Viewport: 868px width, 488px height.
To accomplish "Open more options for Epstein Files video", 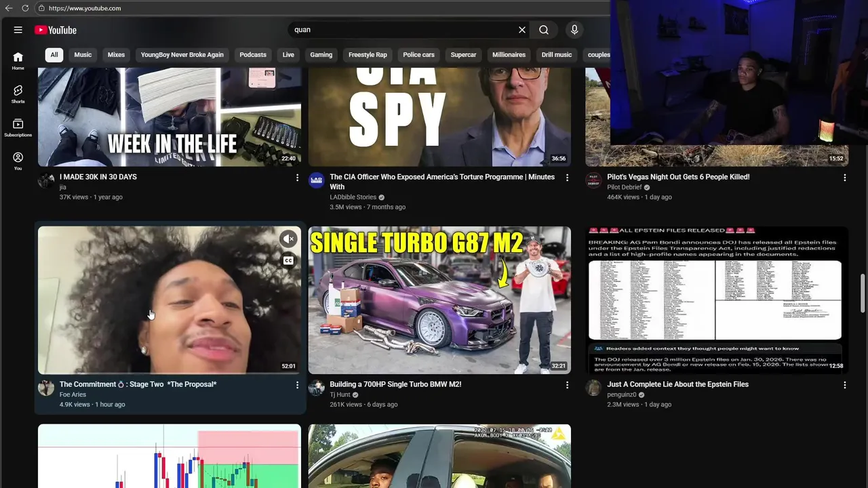I will click(x=845, y=385).
